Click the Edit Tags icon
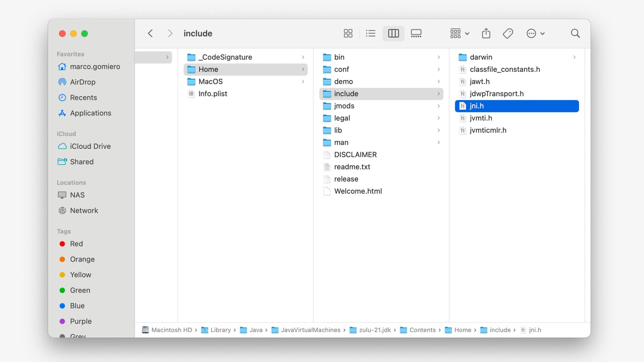Image resolution: width=644 pixels, height=362 pixels. coord(508,33)
